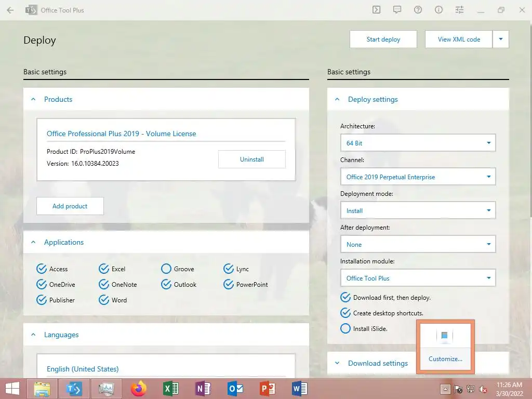
Task: Check the Groove application
Action: 166,269
